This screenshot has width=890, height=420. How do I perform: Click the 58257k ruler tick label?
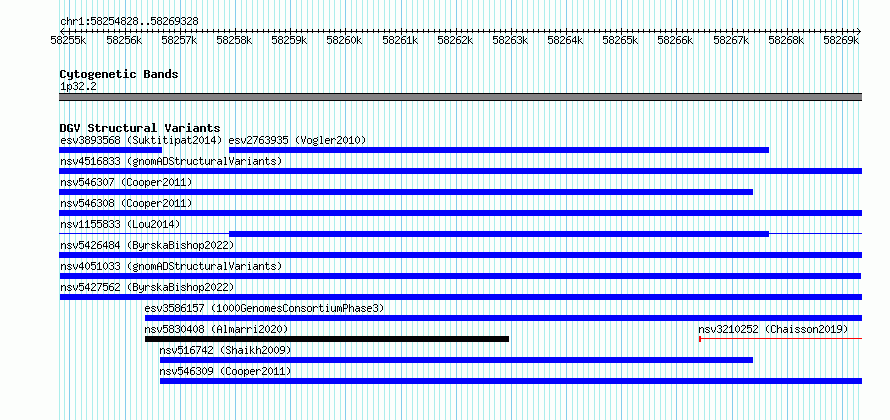point(179,40)
